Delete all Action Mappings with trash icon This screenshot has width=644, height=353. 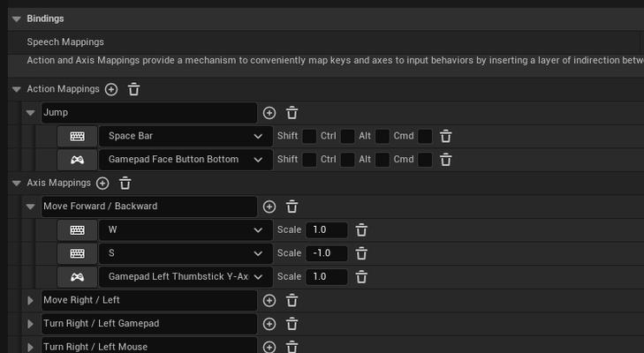pos(133,89)
